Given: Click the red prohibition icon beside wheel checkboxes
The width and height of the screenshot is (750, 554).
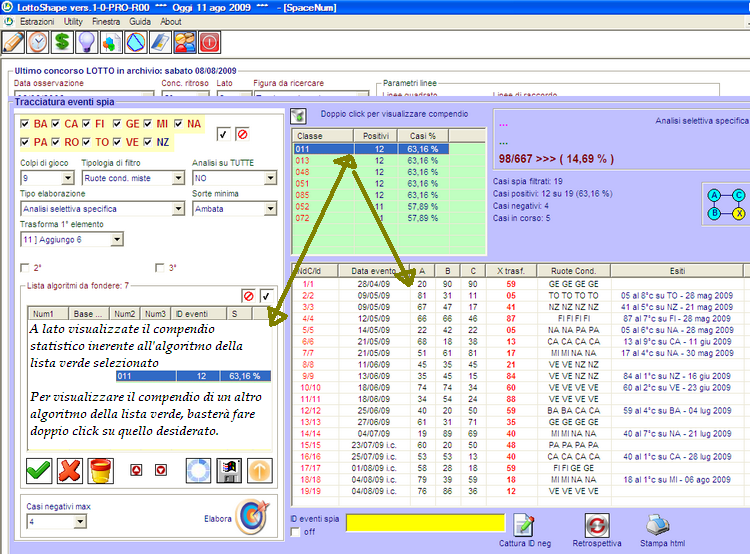Looking at the screenshot, I should pos(243,134).
